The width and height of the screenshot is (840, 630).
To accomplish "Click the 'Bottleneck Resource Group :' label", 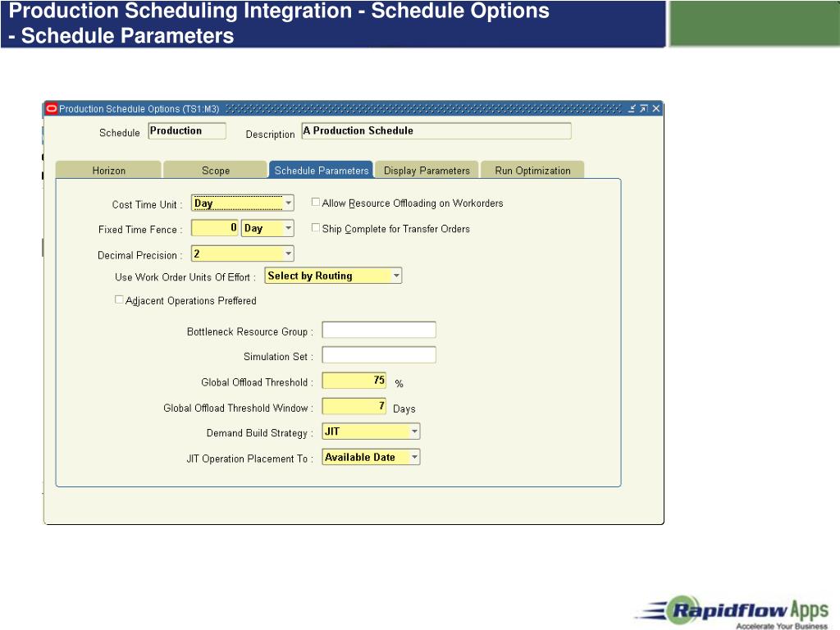I will tap(249, 331).
